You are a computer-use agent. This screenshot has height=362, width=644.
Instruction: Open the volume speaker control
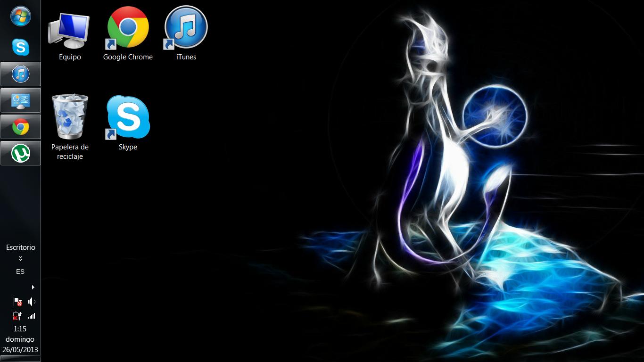coord(32,302)
